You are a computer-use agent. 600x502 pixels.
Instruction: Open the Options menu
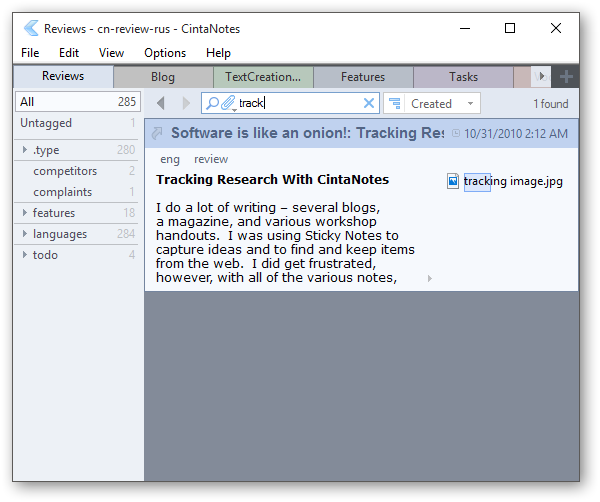pyautogui.click(x=165, y=53)
